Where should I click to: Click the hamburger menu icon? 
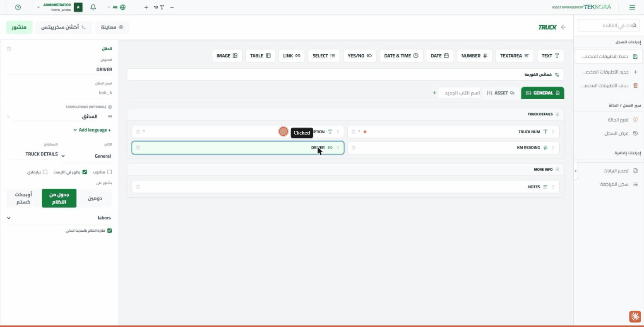[x=632, y=7]
